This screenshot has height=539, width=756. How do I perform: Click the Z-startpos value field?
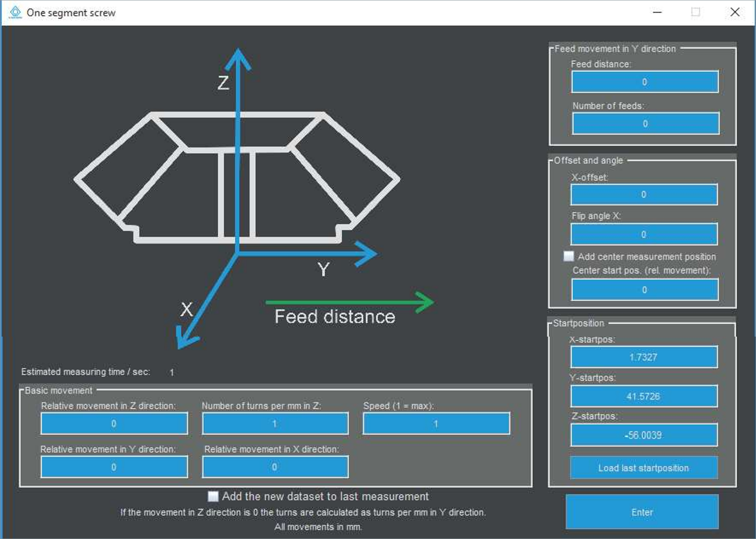coord(644,435)
